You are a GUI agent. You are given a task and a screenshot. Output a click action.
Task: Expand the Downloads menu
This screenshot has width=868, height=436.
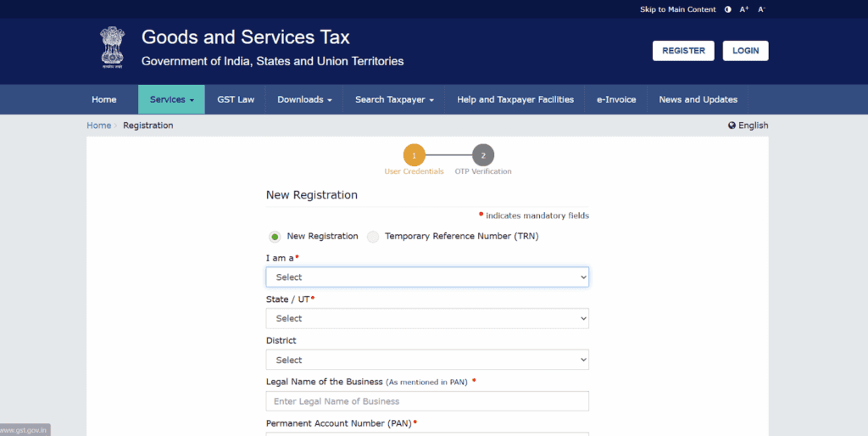pyautogui.click(x=304, y=100)
